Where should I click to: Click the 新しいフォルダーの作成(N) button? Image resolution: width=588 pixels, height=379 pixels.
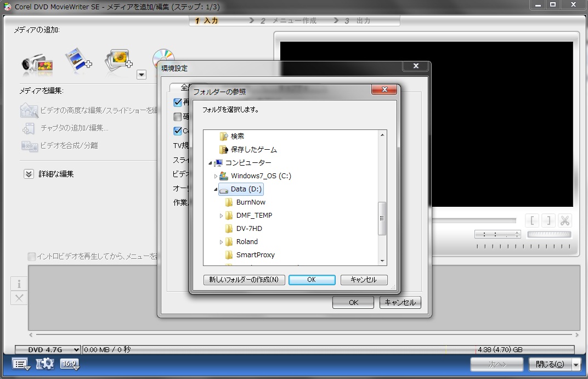(244, 280)
